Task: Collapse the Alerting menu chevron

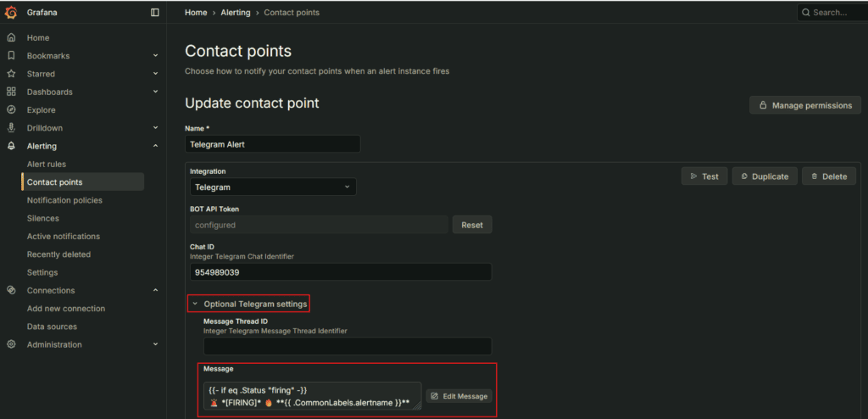Action: point(156,147)
